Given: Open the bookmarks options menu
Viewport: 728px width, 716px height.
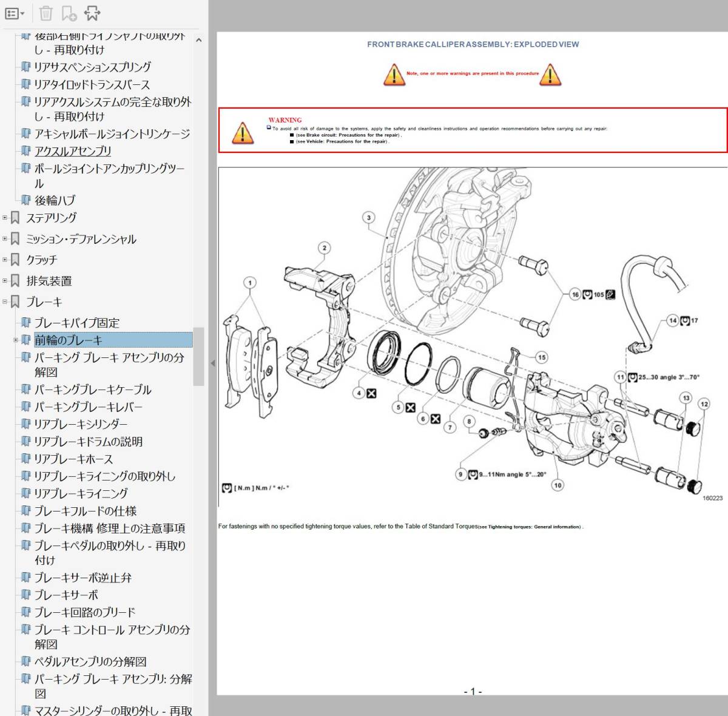Looking at the screenshot, I should click(x=15, y=13).
